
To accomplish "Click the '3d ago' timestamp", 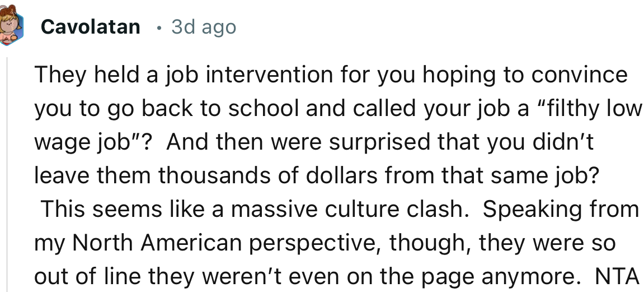I will point(204,27).
